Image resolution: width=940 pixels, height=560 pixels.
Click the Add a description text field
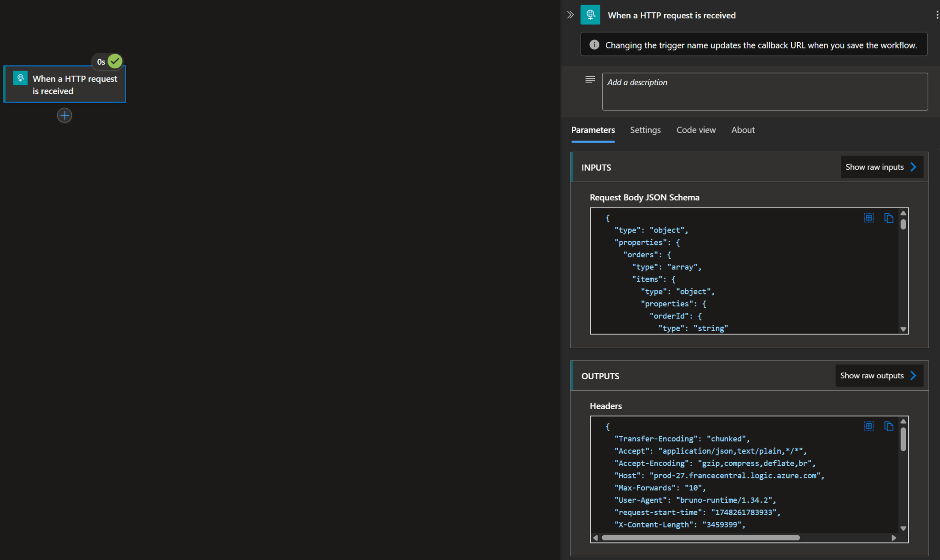(764, 91)
